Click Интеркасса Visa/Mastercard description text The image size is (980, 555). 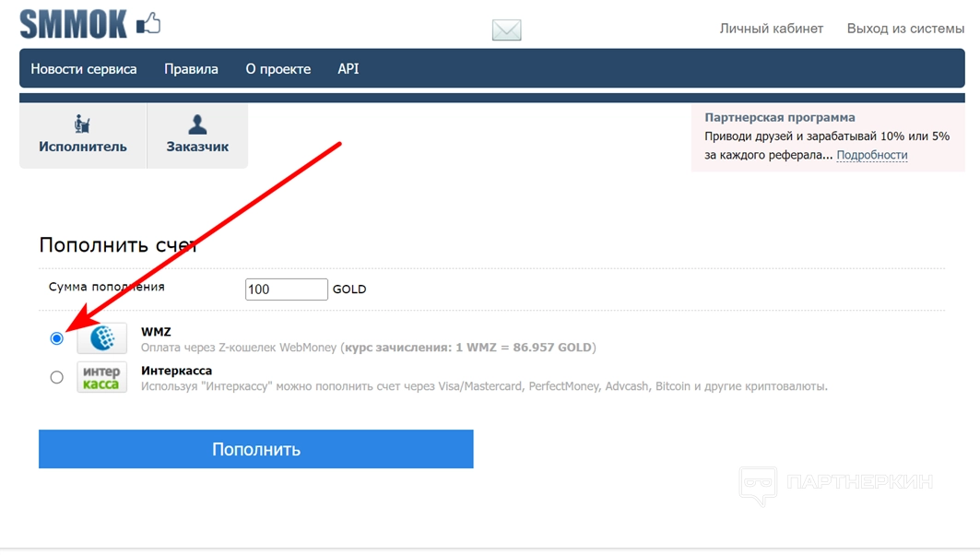click(x=484, y=386)
